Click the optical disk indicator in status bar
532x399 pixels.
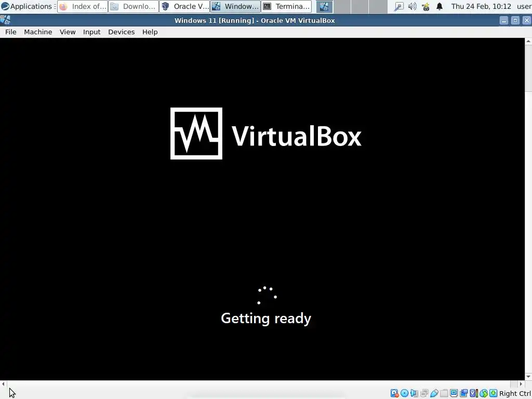coord(404,393)
